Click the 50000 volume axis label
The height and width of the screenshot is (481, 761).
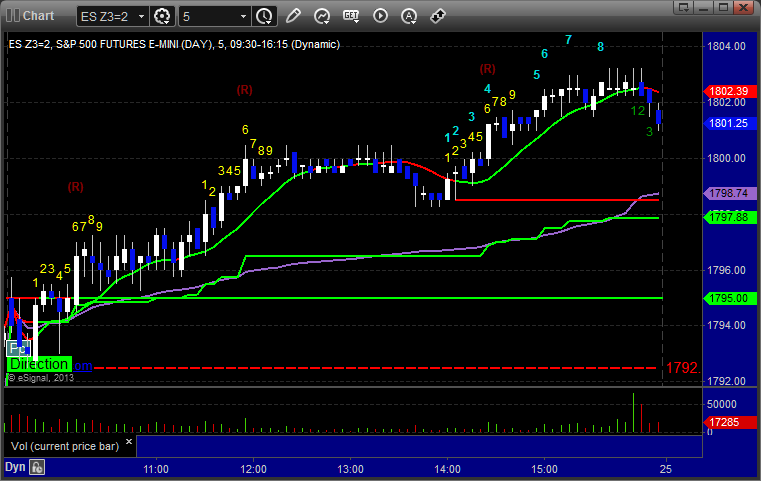pyautogui.click(x=722, y=404)
